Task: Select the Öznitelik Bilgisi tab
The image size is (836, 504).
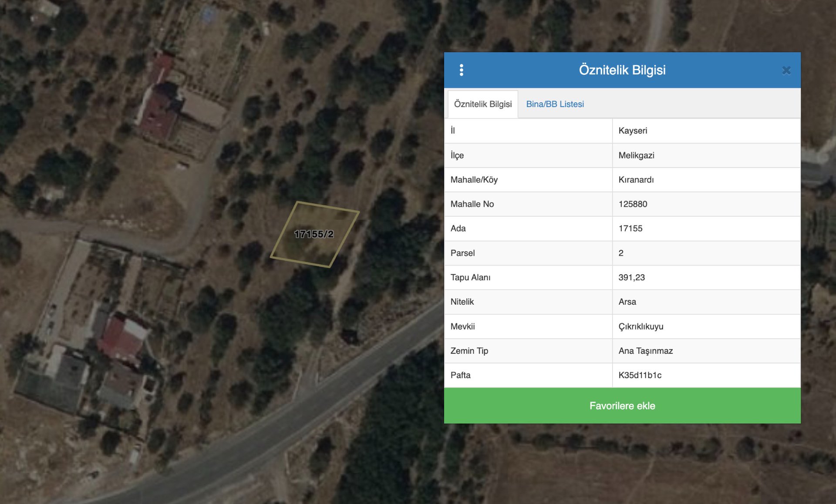Action: click(482, 104)
